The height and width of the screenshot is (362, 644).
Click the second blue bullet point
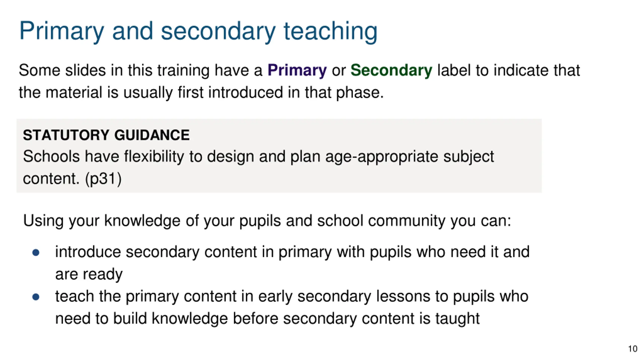tap(36, 297)
